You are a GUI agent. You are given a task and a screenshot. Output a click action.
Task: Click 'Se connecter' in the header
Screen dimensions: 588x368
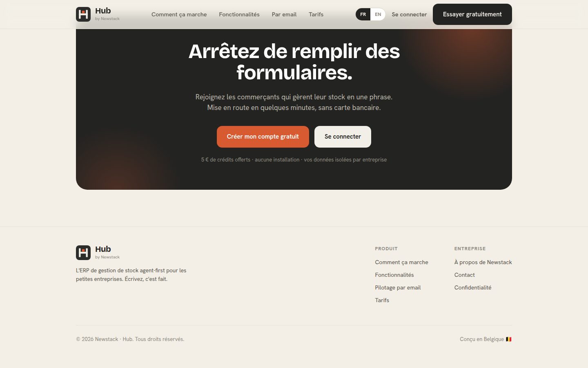(409, 14)
